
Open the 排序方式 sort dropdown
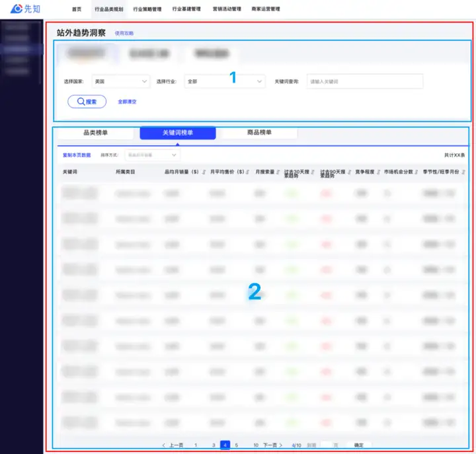pos(153,155)
